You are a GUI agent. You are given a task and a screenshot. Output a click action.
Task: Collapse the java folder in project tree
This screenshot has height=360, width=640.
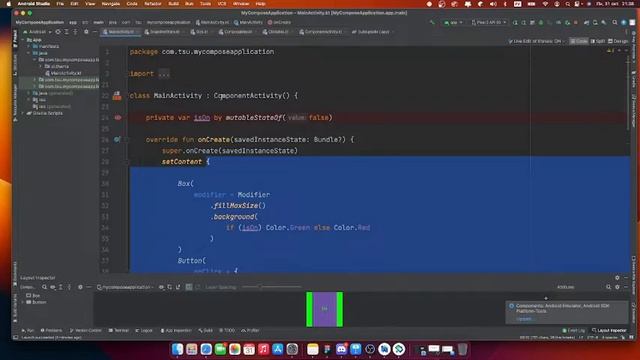29,53
